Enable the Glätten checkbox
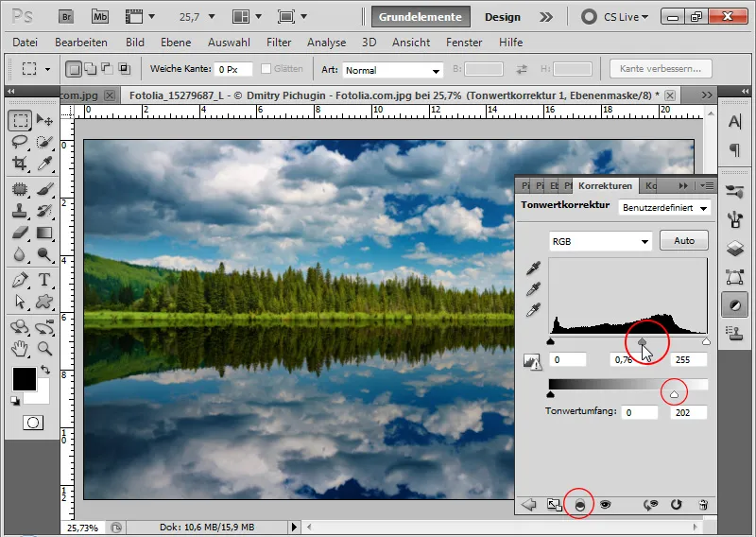The height and width of the screenshot is (537, 756). click(266, 69)
